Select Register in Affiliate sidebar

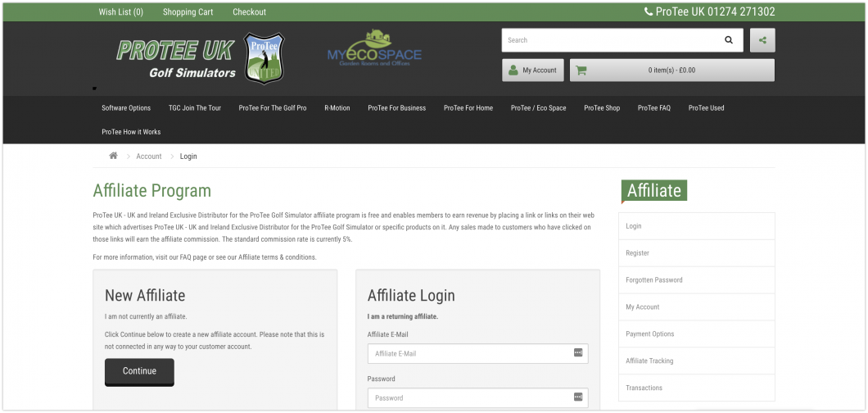coord(696,253)
